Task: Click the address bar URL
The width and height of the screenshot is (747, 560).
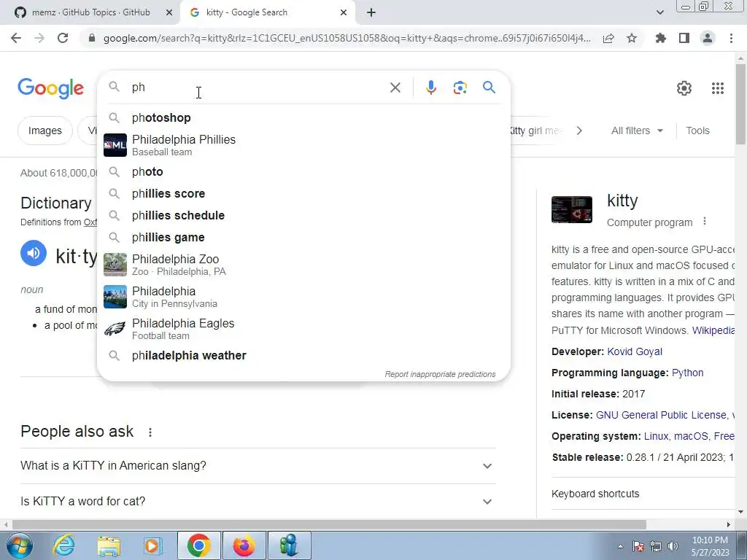Action: (x=347, y=38)
